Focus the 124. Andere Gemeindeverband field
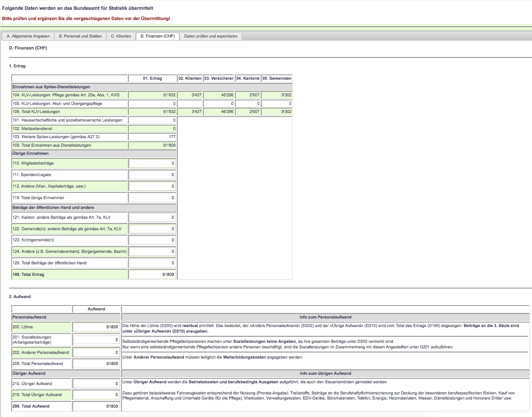 pos(152,252)
